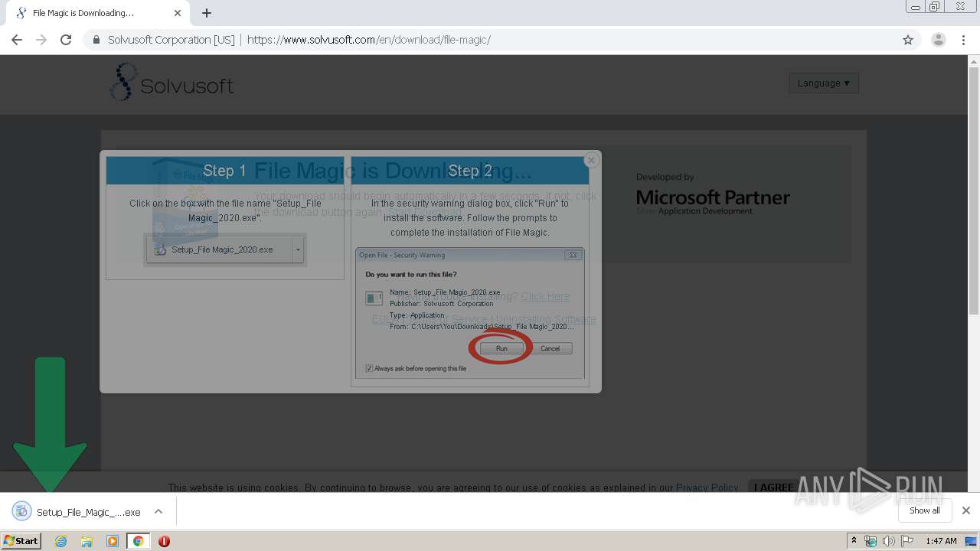
Task: Click the File Magic is Downloading heading
Action: [x=393, y=170]
